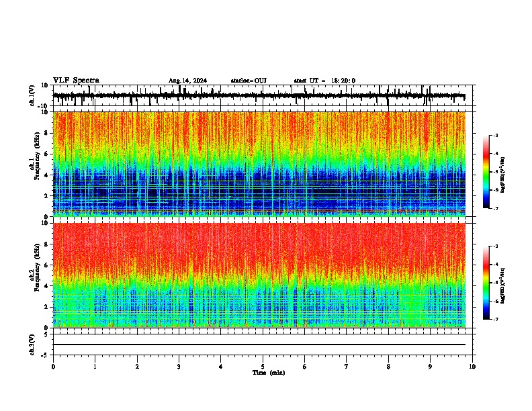
Task: Click the 10 tick on Time axis
Action: point(472,367)
